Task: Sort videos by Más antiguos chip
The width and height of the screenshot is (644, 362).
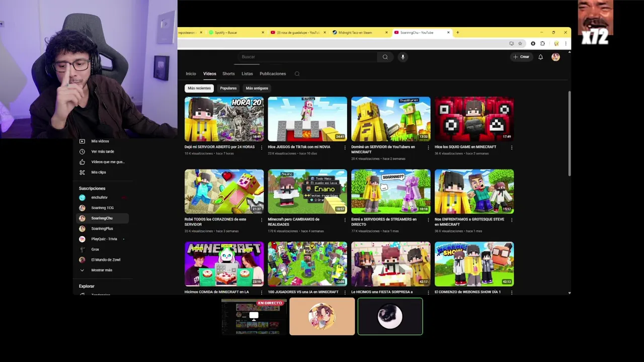Action: [257, 88]
